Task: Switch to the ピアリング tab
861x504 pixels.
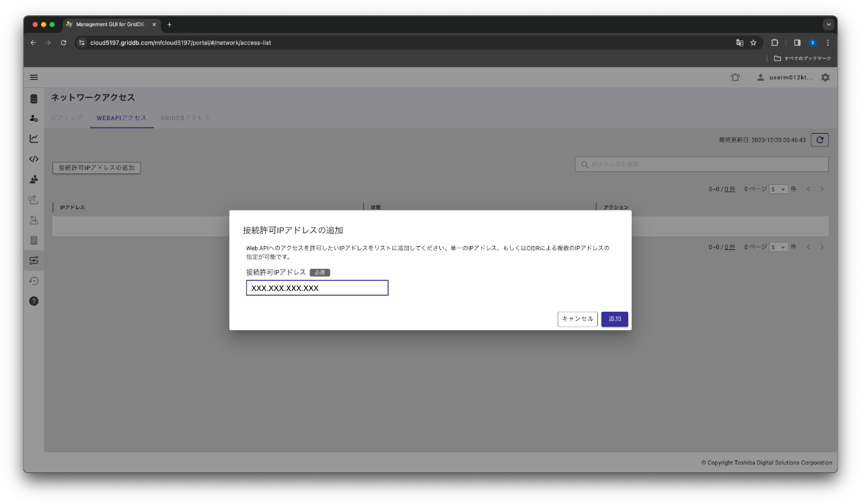Action: point(67,118)
